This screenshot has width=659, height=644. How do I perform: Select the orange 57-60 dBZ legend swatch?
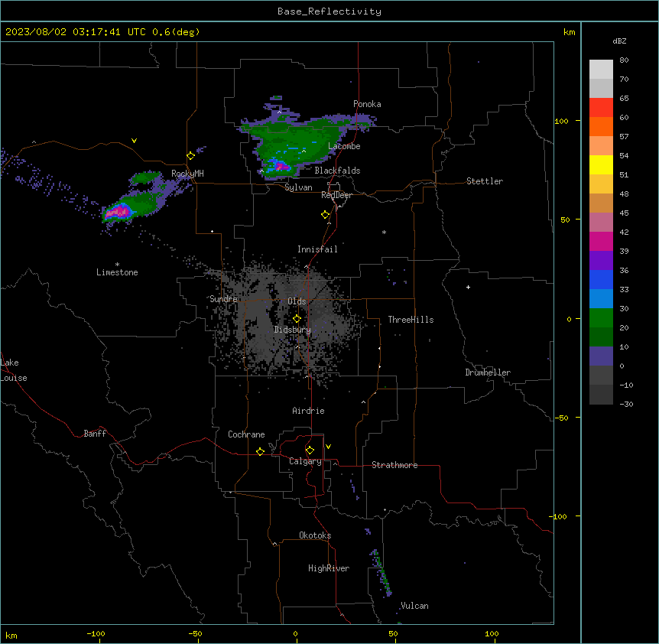coord(601,126)
